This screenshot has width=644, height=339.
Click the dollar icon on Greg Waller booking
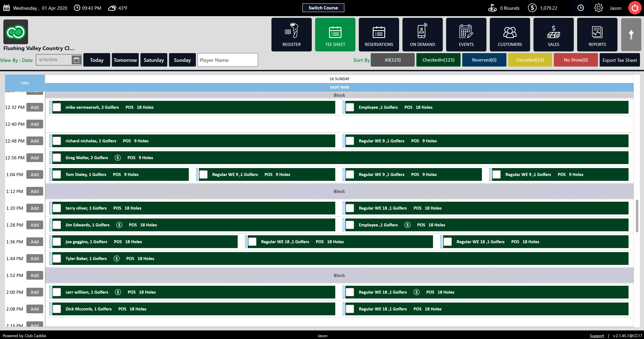[x=118, y=158]
